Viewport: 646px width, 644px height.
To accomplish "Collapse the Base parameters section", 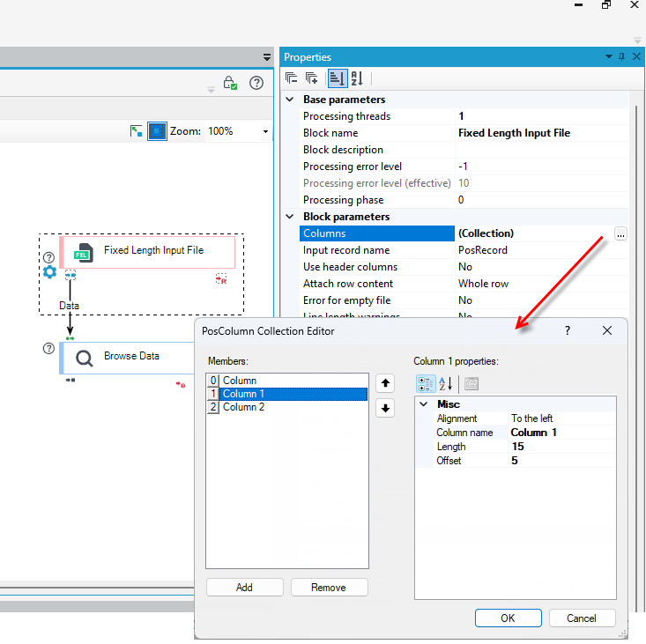I will (290, 100).
